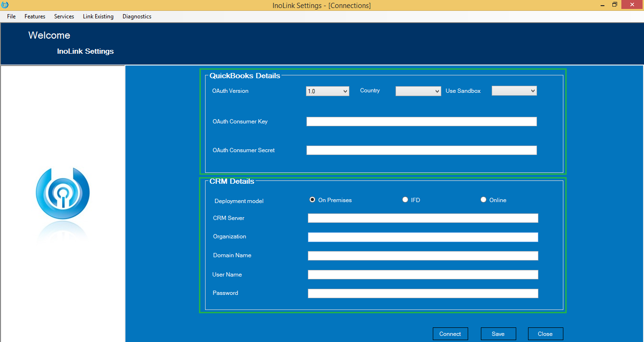The width and height of the screenshot is (644, 342).
Task: Click the Use Sandbox label
Action: coord(463,91)
